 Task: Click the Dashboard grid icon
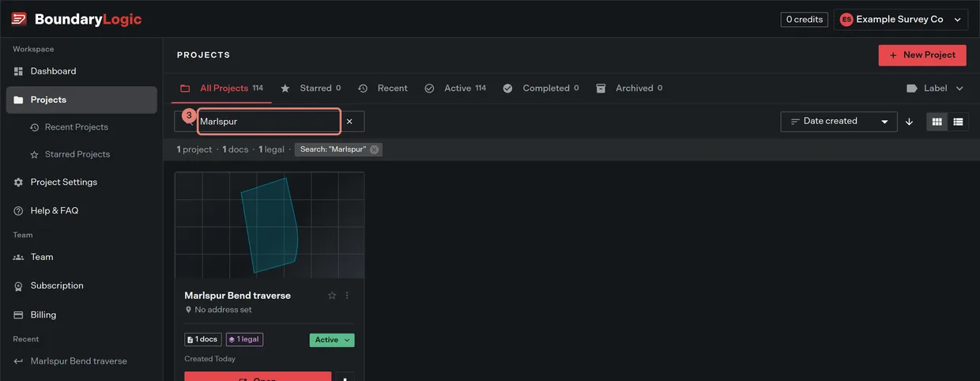[x=19, y=71]
